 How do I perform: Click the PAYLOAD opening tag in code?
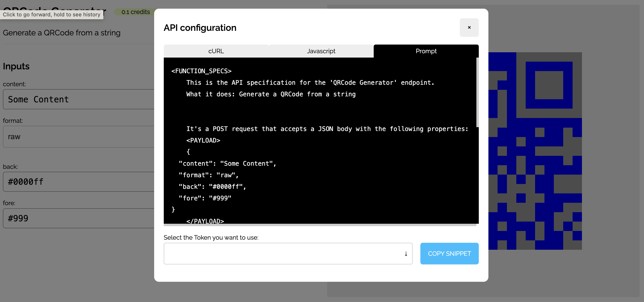point(203,140)
